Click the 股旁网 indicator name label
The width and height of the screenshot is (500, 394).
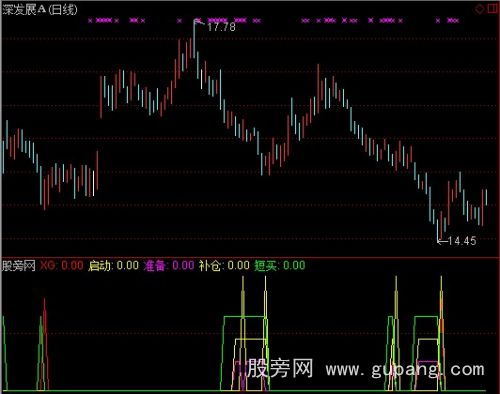19,266
